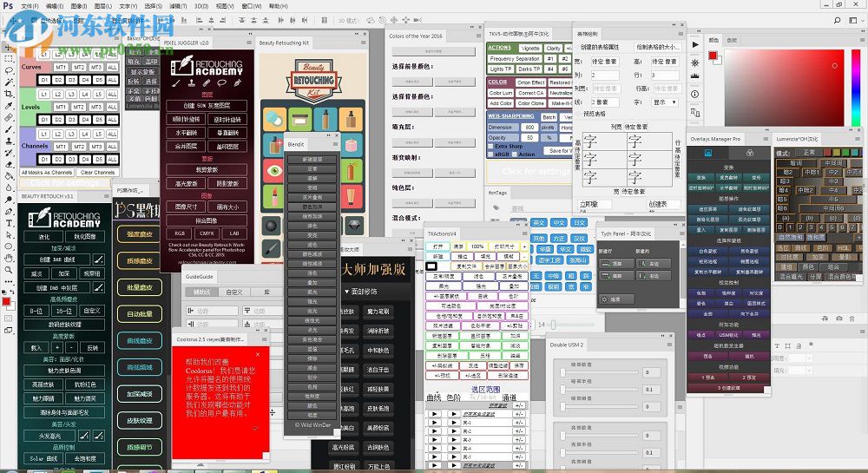
Task: Click the search magnifier in the options bar
Action: pos(838,21)
